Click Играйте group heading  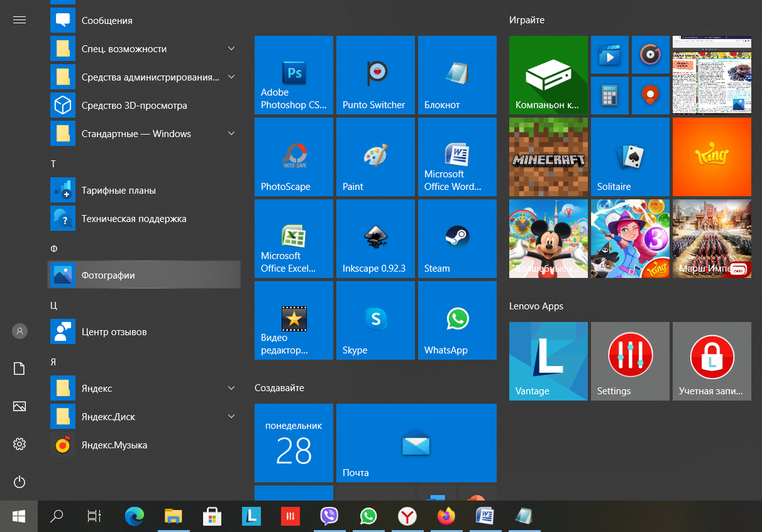click(x=527, y=20)
